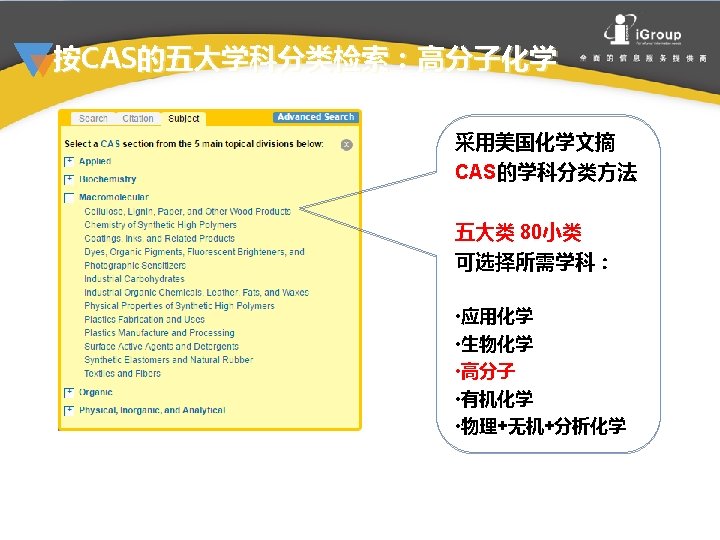
Task: Click the text 应用化学 in callout
Action: click(496, 316)
